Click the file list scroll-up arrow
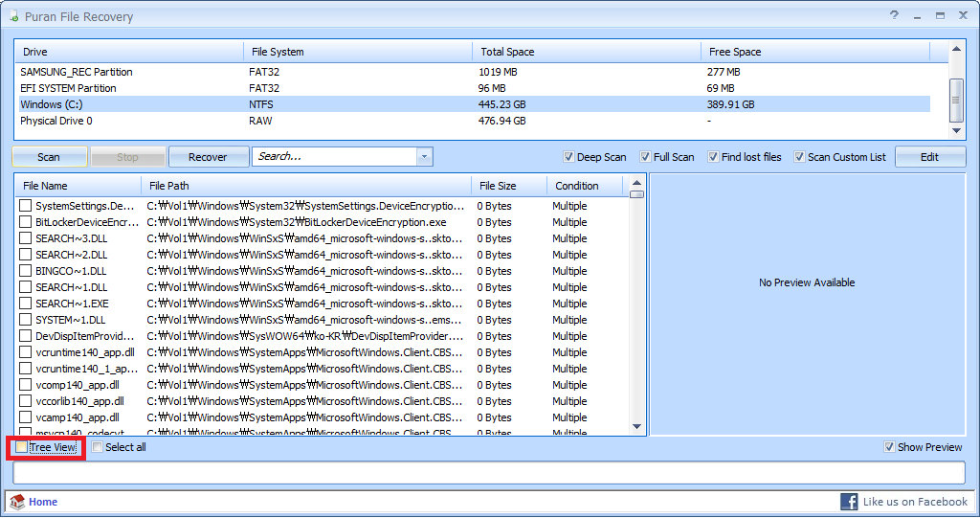The width and height of the screenshot is (980, 518). 636,183
